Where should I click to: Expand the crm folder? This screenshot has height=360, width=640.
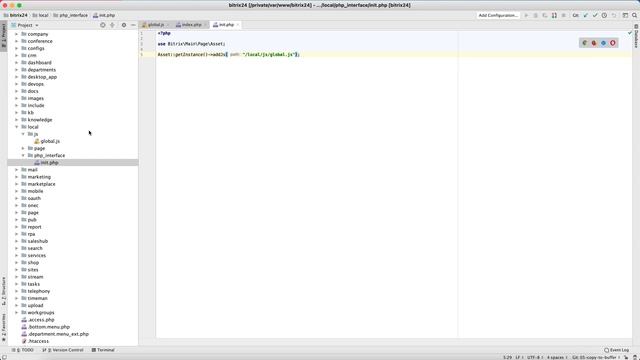[x=17, y=56]
